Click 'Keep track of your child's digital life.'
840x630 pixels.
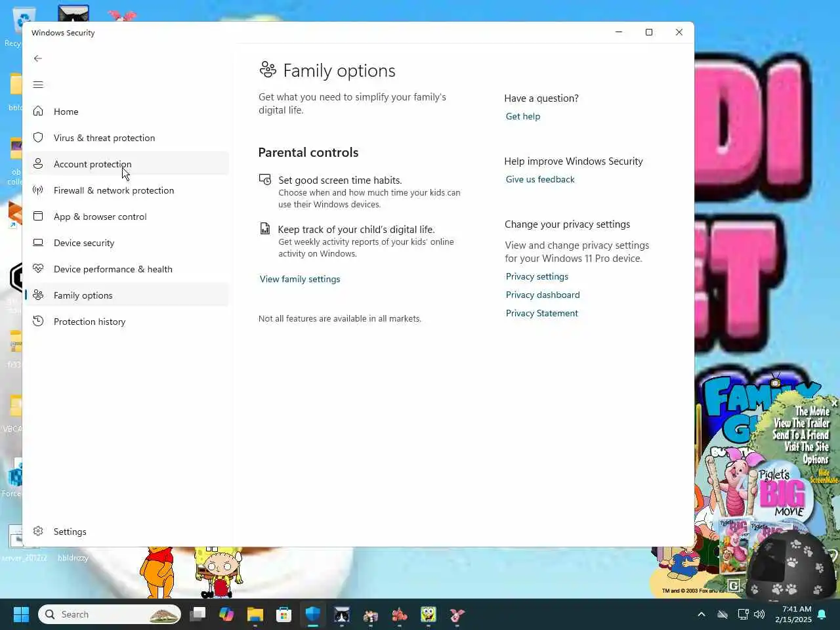pyautogui.click(x=356, y=230)
